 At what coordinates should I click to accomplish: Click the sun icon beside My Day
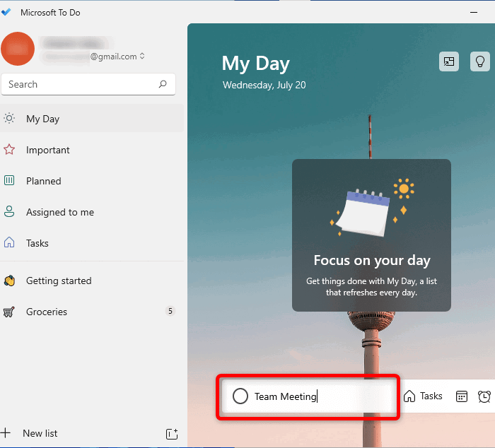[9, 119]
